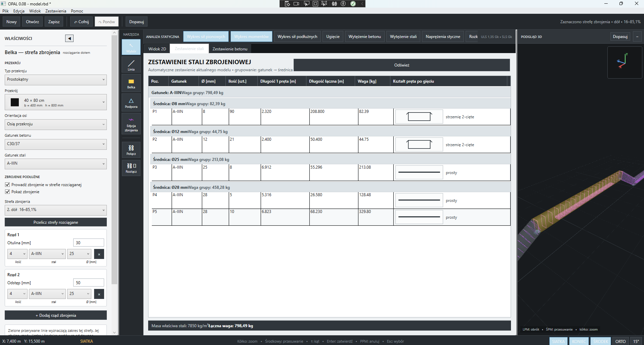Image resolution: width=644 pixels, height=345 pixels.
Task: Click the P1 stirrup shape thumbnail
Action: click(x=419, y=117)
